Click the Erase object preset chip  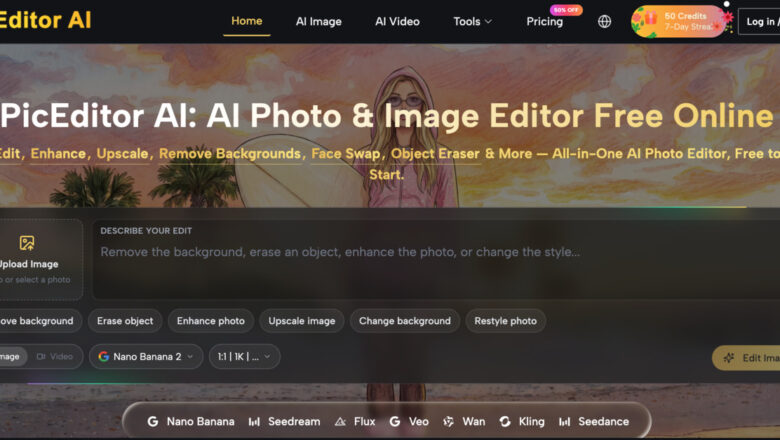(x=125, y=321)
